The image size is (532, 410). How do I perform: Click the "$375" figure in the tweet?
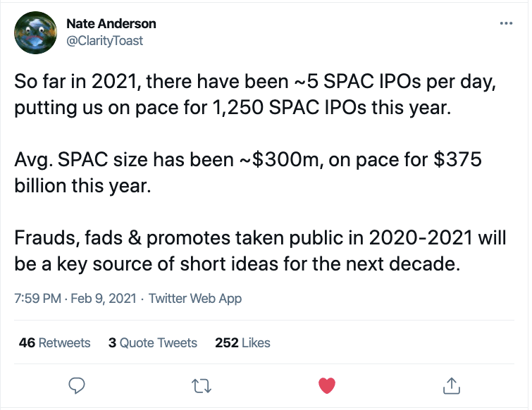[458, 159]
